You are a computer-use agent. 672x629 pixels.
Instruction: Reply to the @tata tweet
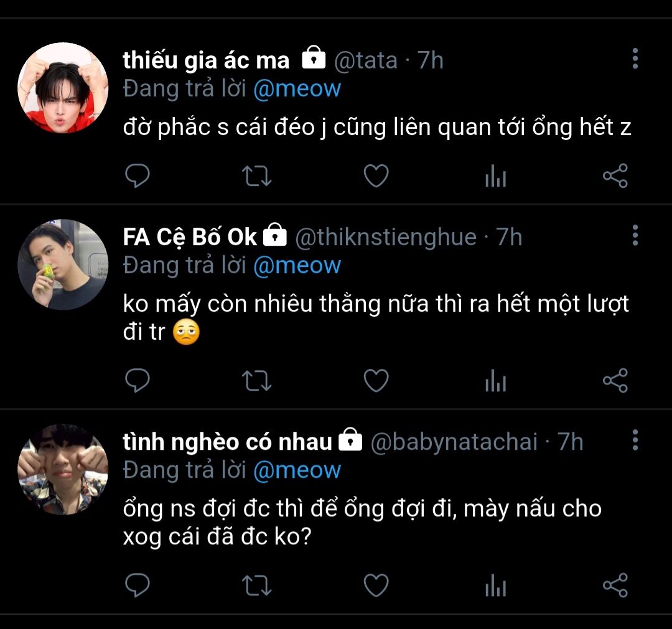pos(138,177)
